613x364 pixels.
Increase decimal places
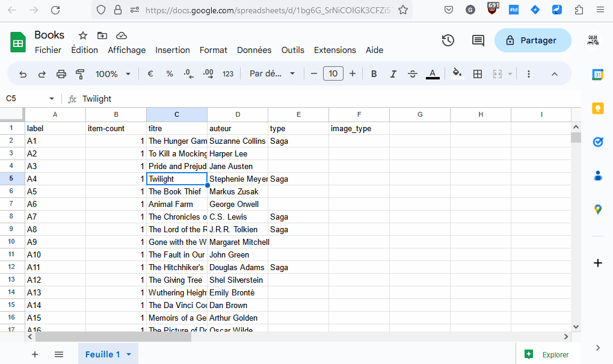click(x=208, y=74)
